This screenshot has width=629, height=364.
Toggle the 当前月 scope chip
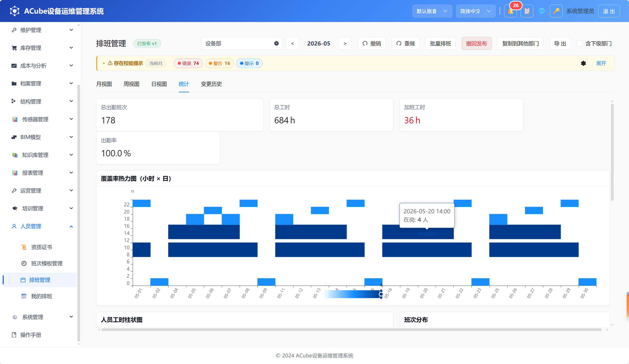point(155,63)
